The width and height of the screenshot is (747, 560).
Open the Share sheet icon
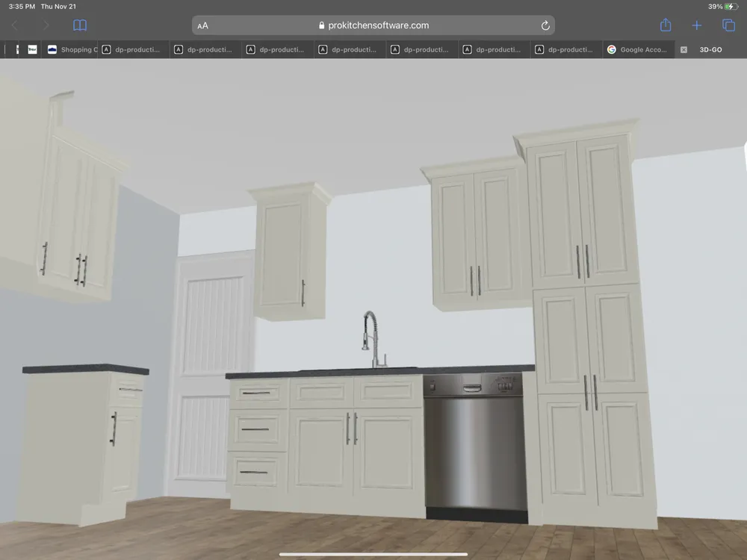click(666, 25)
